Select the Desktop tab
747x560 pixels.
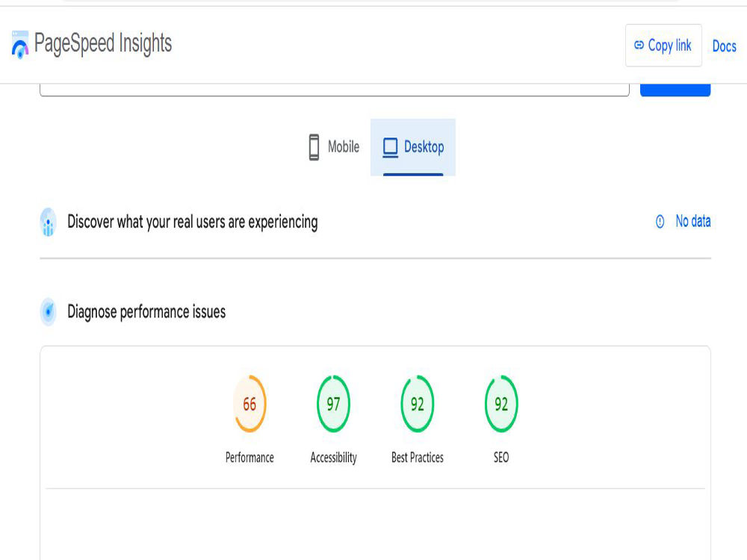coord(413,146)
